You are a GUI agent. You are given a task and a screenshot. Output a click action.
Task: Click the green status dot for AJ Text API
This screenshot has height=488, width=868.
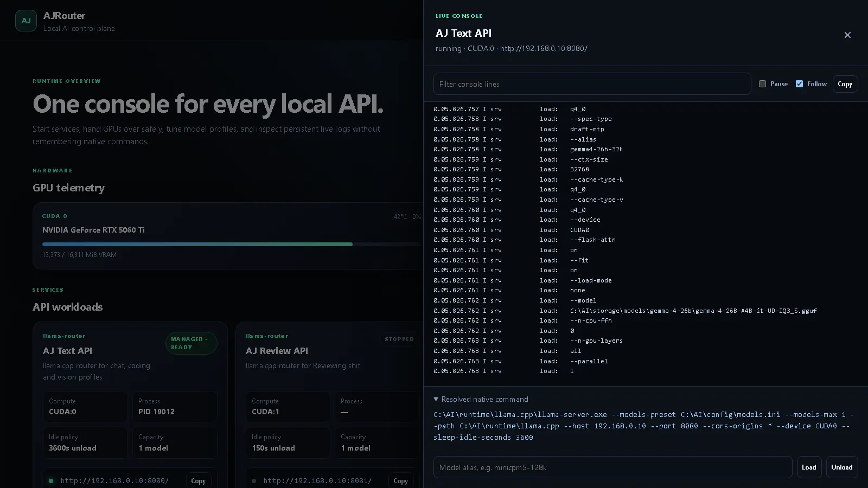click(x=51, y=480)
